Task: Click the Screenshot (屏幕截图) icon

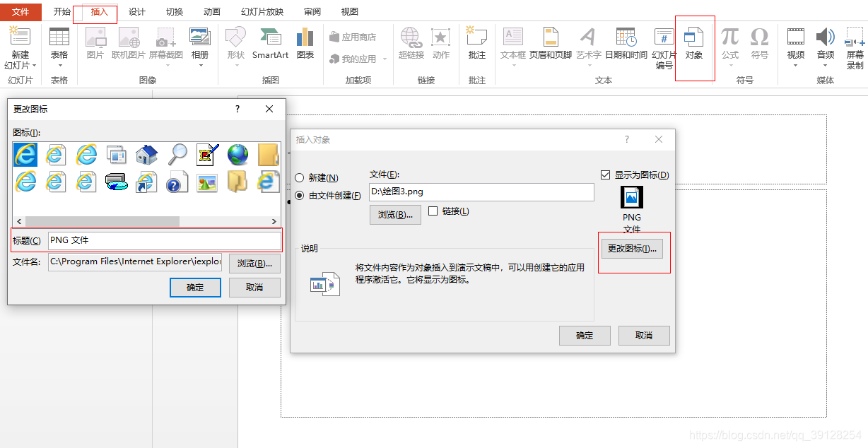Action: tap(166, 37)
